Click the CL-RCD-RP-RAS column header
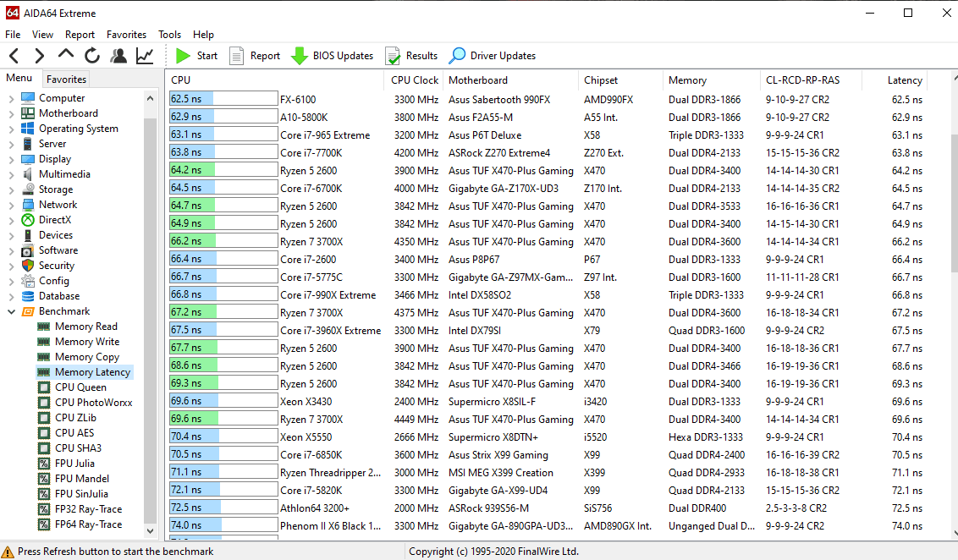Screen dimensions: 958x560 pyautogui.click(x=811, y=80)
